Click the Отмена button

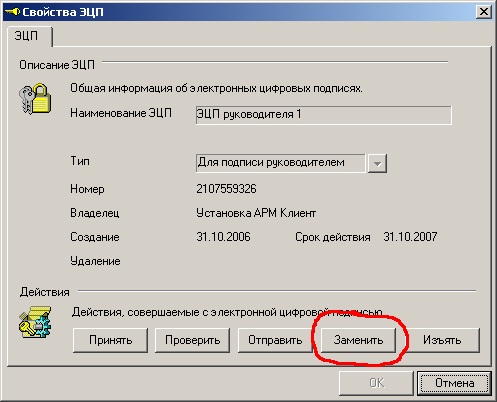point(454,383)
